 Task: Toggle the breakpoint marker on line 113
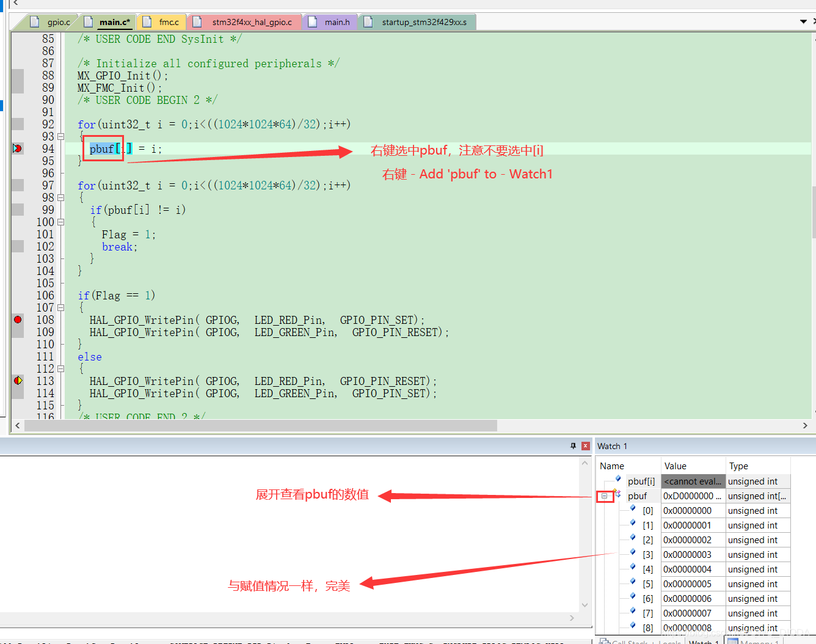click(x=18, y=381)
